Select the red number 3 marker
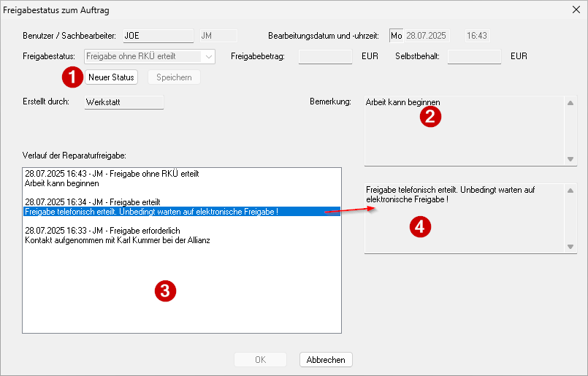This screenshot has height=376, width=588. [165, 291]
